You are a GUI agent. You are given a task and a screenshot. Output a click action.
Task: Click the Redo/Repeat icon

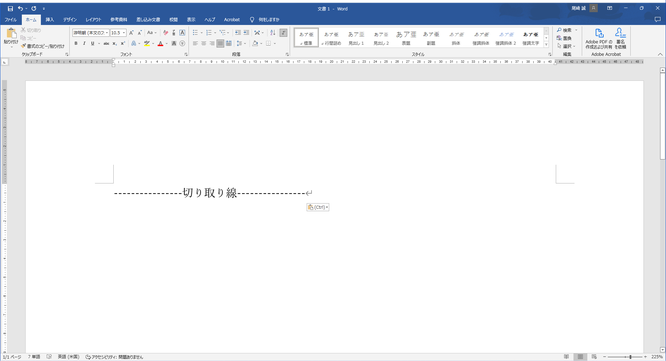pyautogui.click(x=34, y=8)
